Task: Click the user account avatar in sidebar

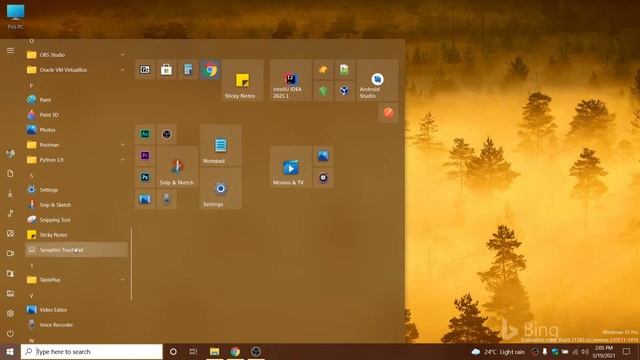Action: 10,153
